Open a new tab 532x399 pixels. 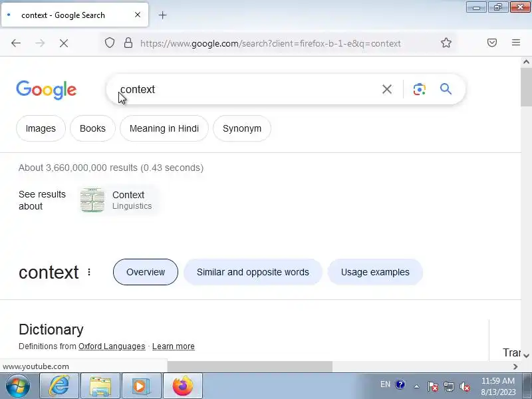tap(162, 15)
